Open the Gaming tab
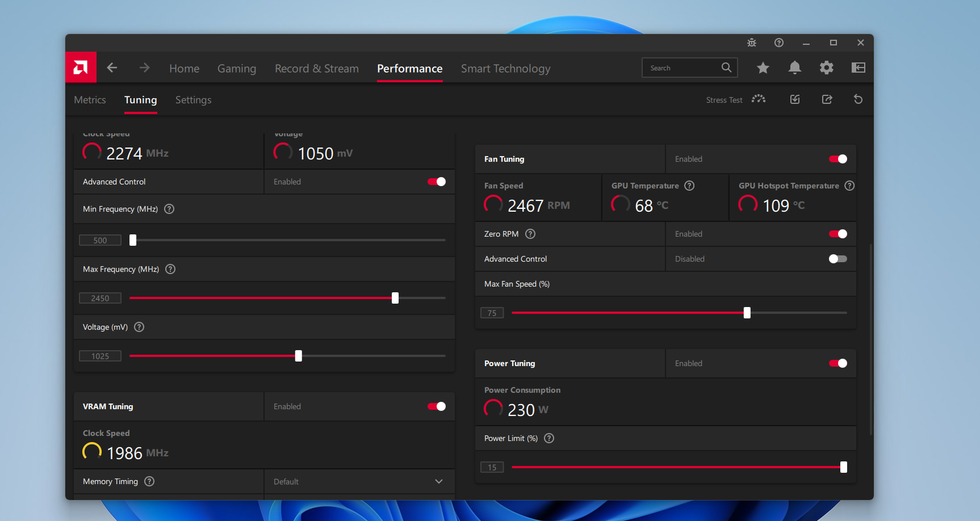Viewport: 980px width, 521px height. point(237,69)
